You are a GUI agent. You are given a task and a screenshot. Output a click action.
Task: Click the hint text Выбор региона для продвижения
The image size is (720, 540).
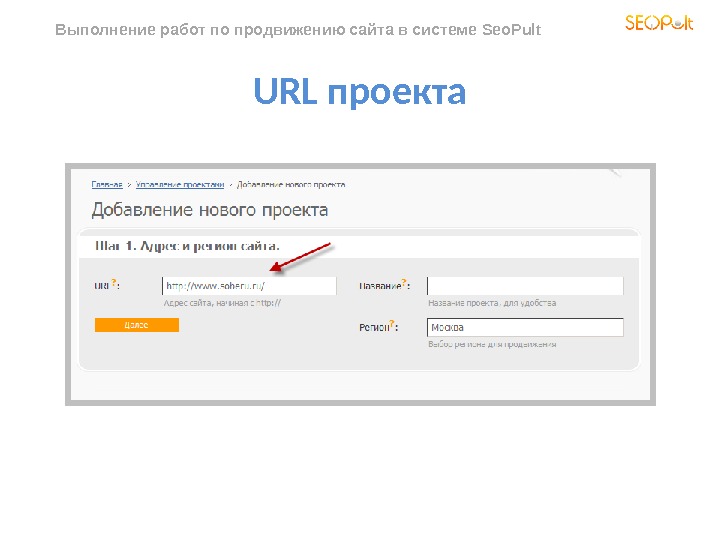point(492,344)
